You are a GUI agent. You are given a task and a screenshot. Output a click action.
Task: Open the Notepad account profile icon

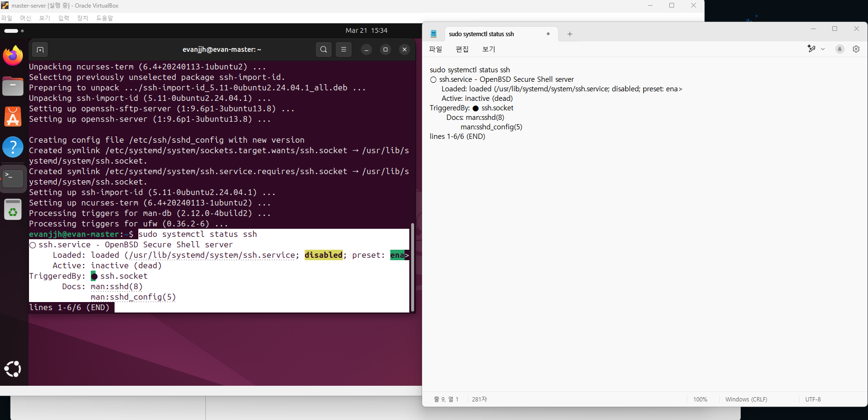[840, 49]
